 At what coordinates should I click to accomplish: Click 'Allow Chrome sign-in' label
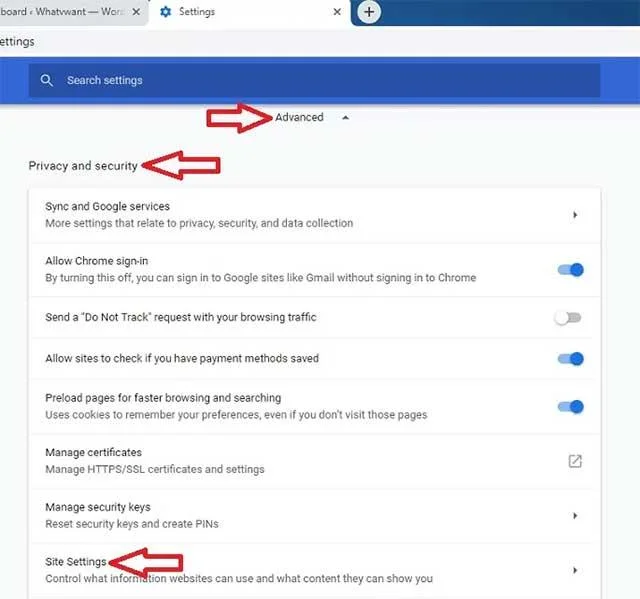(x=97, y=261)
